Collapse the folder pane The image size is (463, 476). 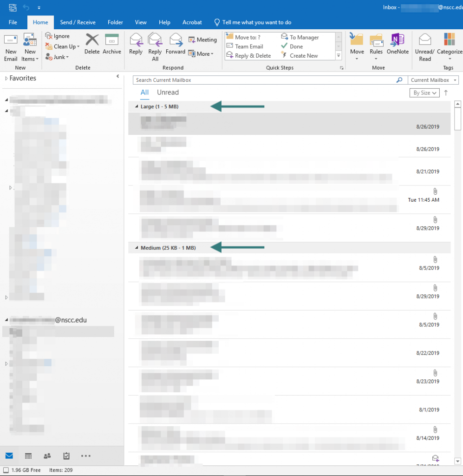(x=117, y=76)
